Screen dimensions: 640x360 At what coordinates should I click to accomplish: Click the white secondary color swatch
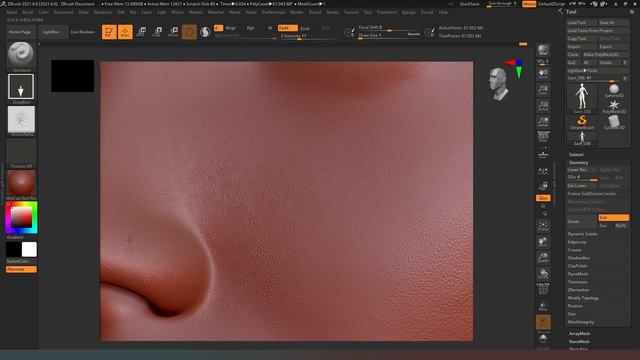(29, 249)
